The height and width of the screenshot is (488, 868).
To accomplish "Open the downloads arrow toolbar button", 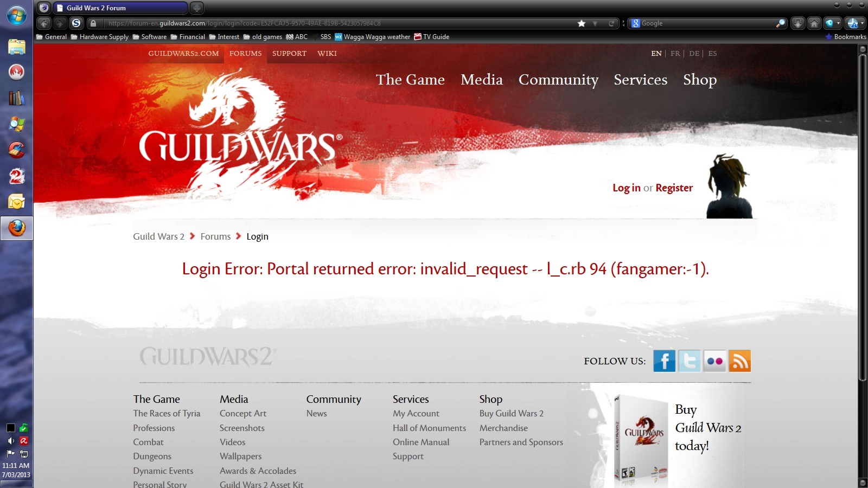I will [797, 23].
